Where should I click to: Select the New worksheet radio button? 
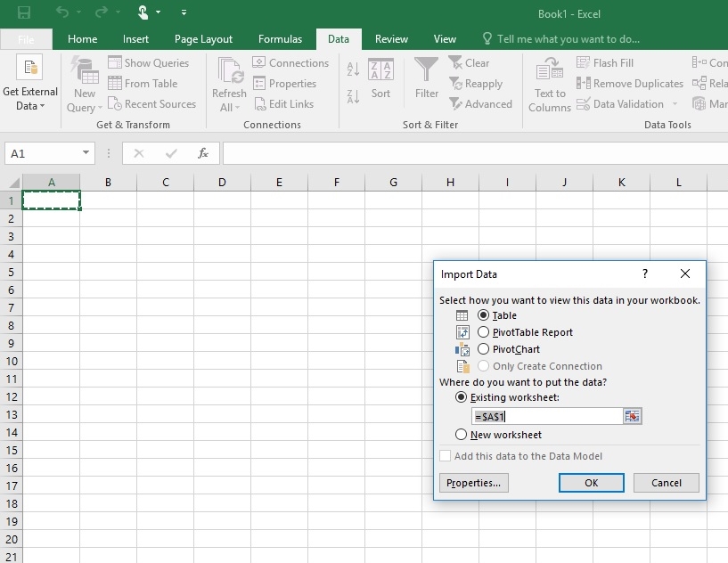pyautogui.click(x=461, y=435)
